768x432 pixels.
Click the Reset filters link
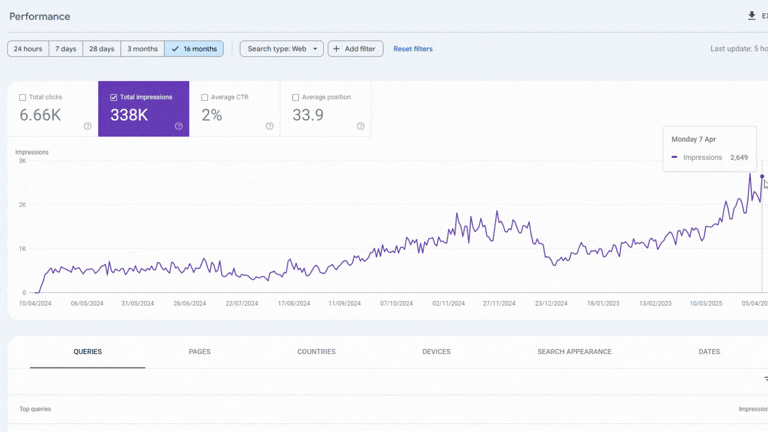(413, 49)
